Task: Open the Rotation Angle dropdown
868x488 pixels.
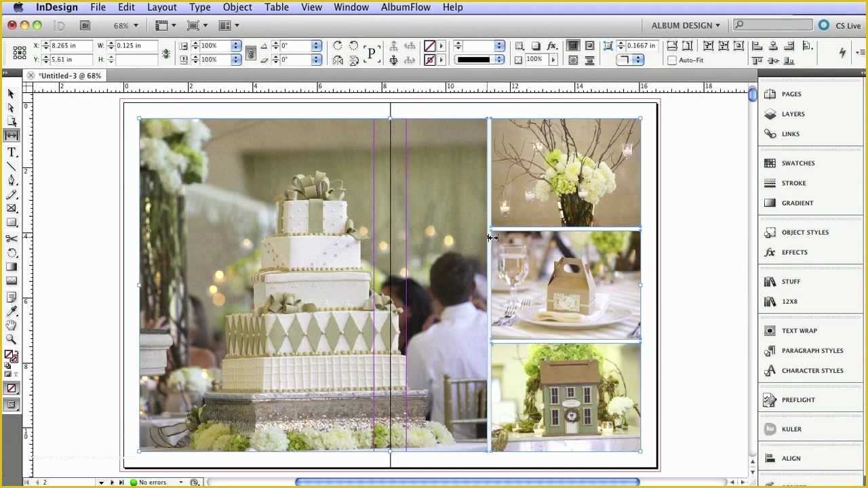Action: pos(317,45)
